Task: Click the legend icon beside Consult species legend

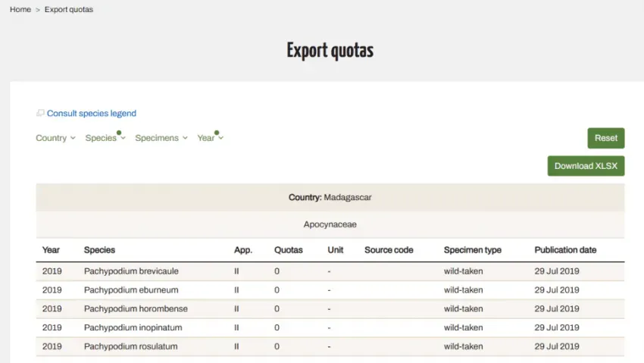Action: (40, 113)
